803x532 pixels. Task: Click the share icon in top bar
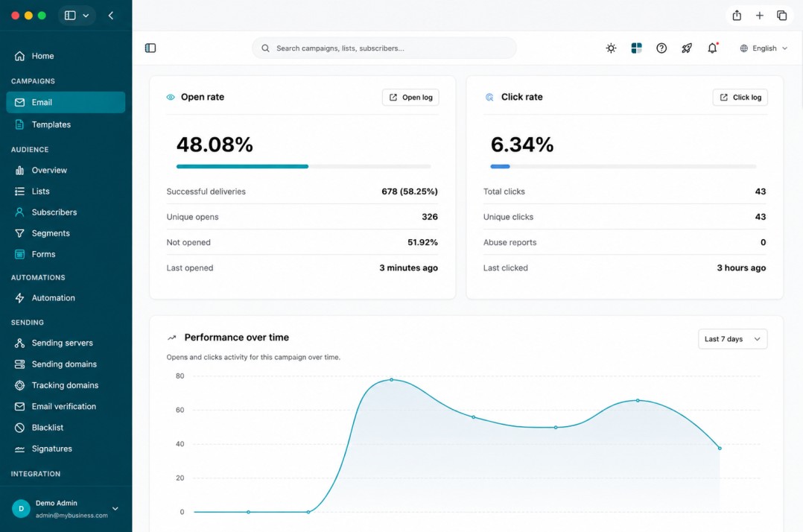click(737, 16)
